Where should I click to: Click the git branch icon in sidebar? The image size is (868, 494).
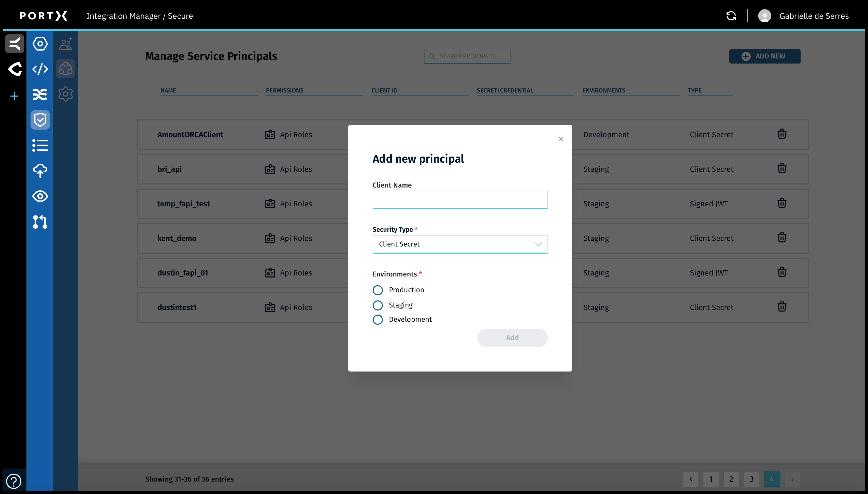[40, 222]
